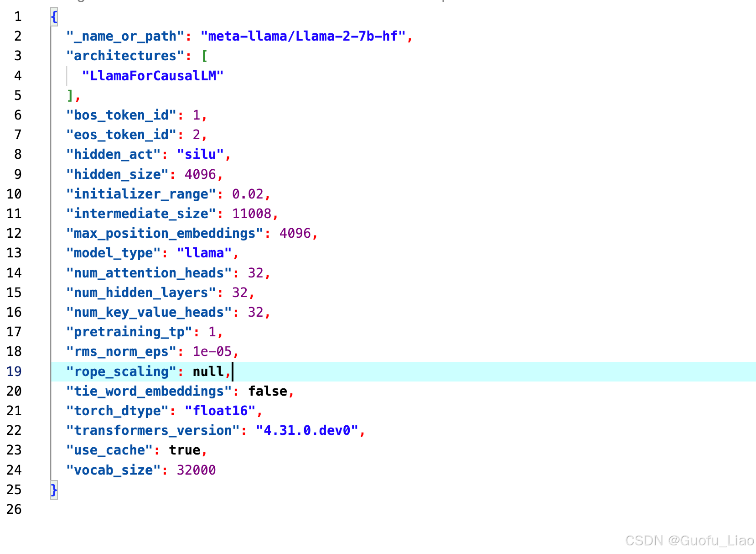The image size is (756, 554).
Task: Click the "hidden_act" key
Action: [x=114, y=154]
